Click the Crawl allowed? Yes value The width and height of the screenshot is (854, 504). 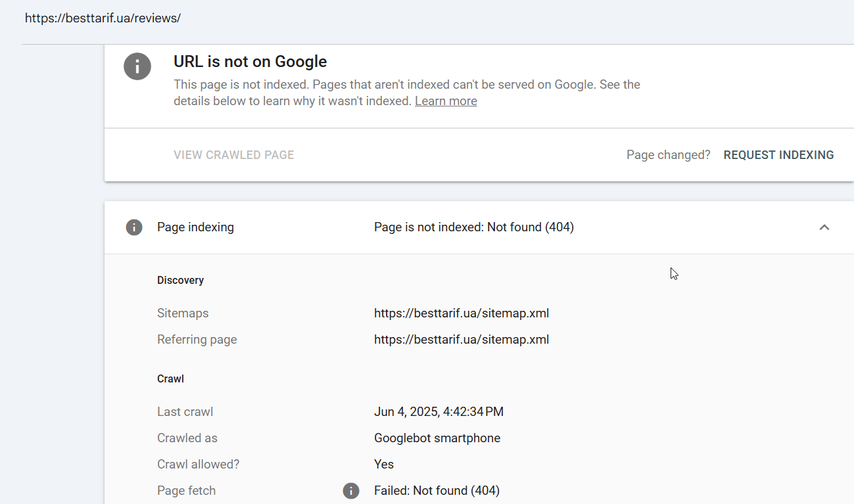[384, 465]
